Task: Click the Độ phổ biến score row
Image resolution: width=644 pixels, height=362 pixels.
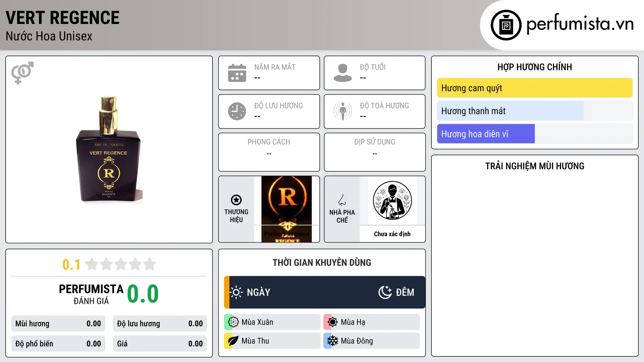Action: click(x=58, y=344)
